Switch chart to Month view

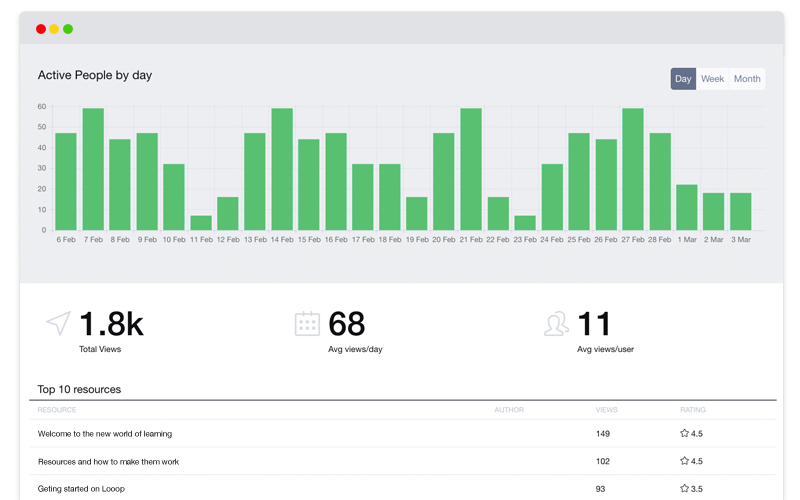click(747, 79)
